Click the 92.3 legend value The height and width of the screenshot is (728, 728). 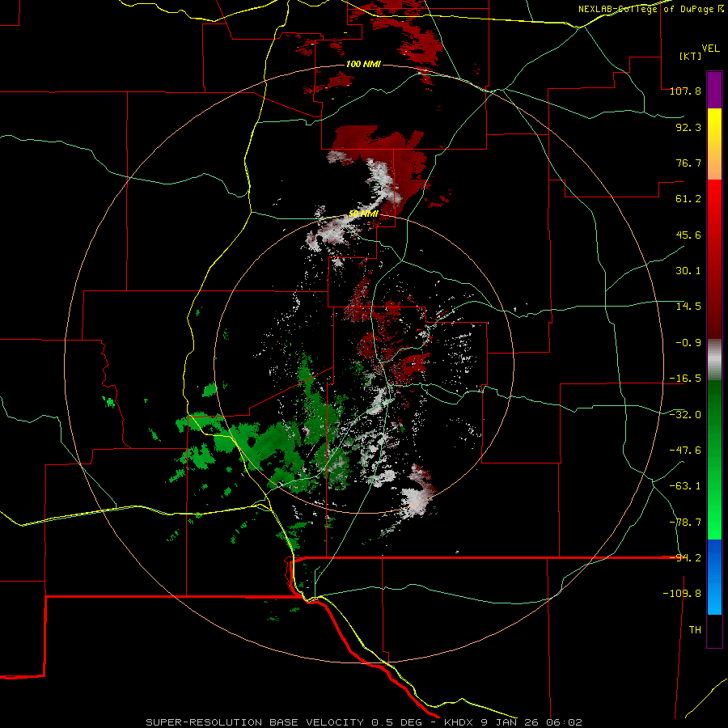pos(688,127)
